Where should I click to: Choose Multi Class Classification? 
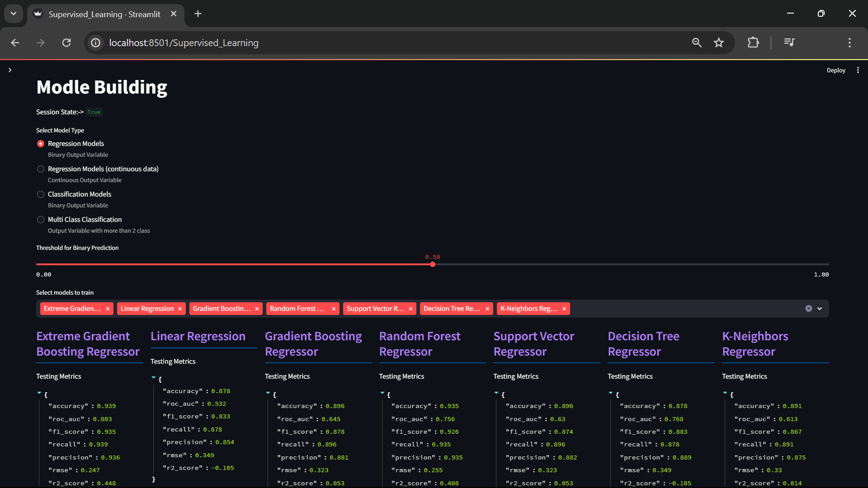click(x=40, y=220)
